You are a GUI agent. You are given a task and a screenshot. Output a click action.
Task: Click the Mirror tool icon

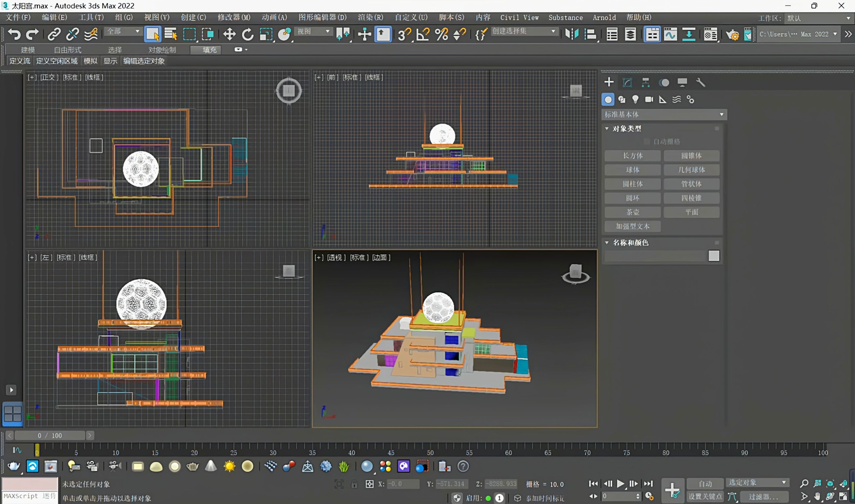(x=572, y=34)
